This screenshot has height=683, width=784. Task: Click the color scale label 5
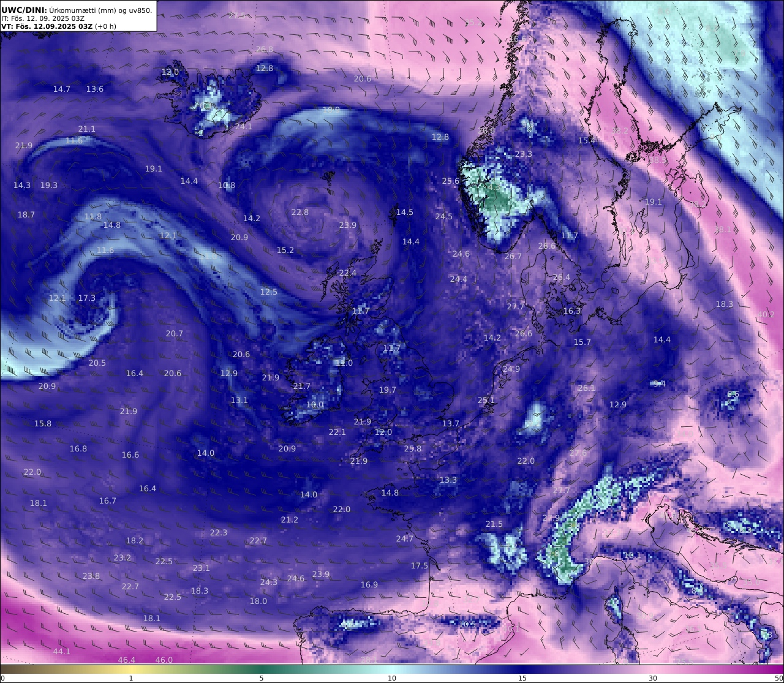[262, 678]
